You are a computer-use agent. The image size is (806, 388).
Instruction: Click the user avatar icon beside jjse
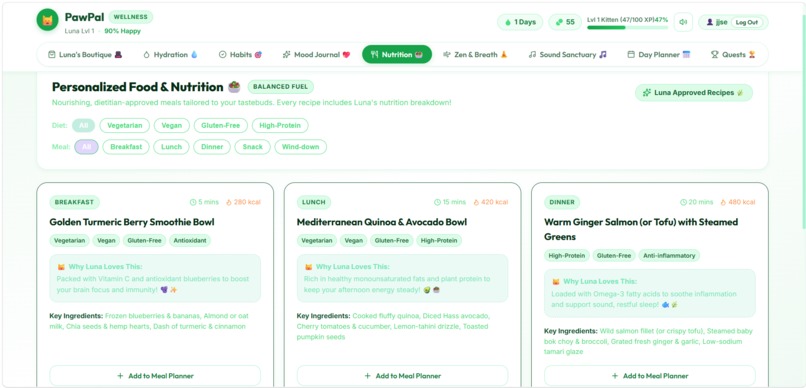[710, 22]
